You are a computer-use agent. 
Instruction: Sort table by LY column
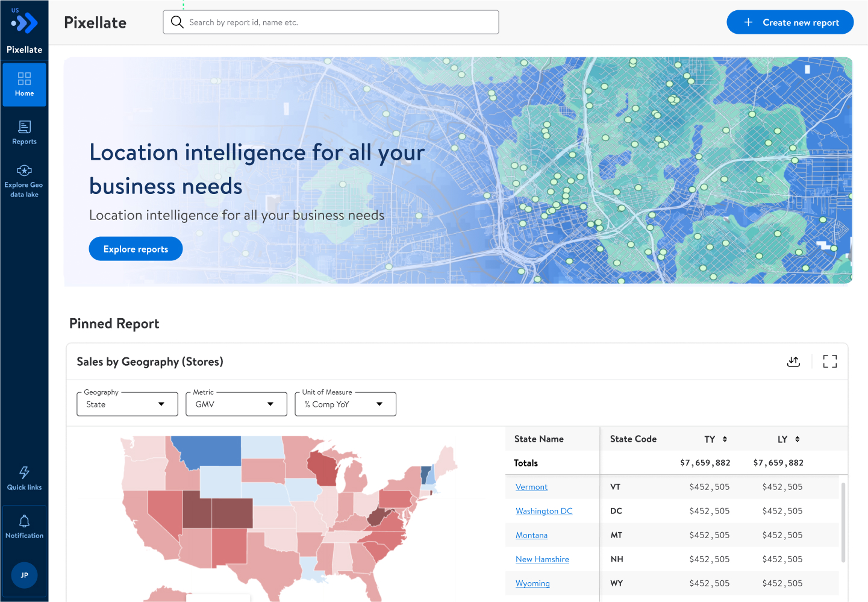(x=797, y=439)
